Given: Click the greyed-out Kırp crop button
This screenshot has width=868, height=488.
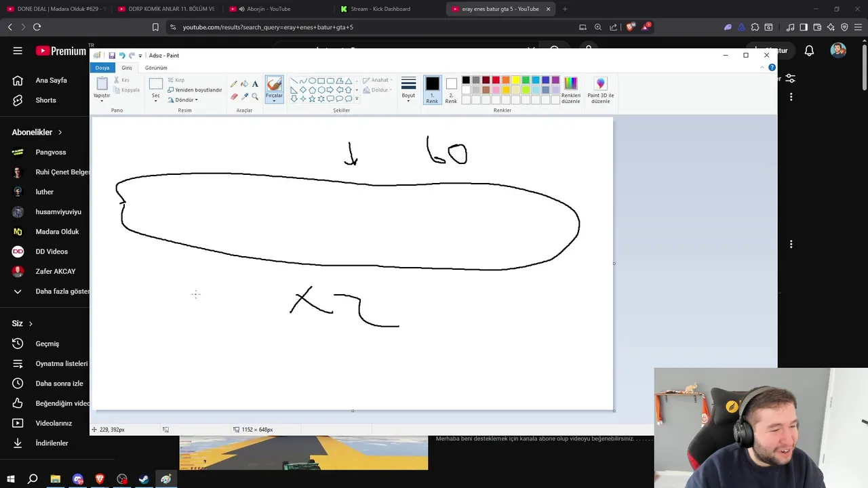Looking at the screenshot, I should click(176, 80).
